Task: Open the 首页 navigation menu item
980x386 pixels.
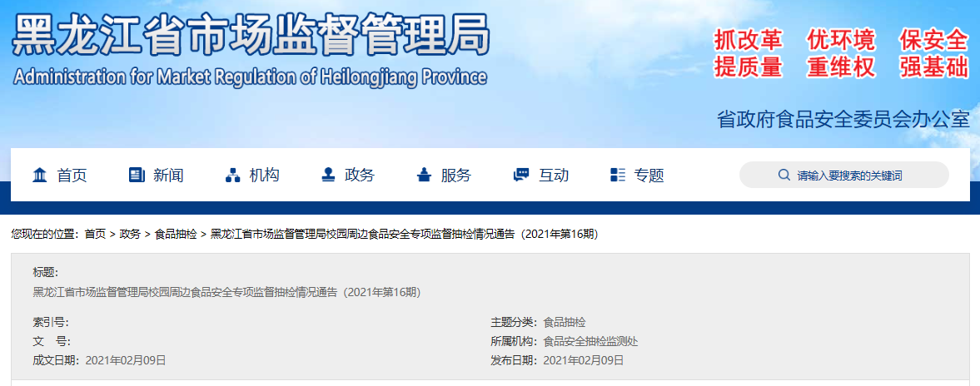Action: pyautogui.click(x=72, y=175)
